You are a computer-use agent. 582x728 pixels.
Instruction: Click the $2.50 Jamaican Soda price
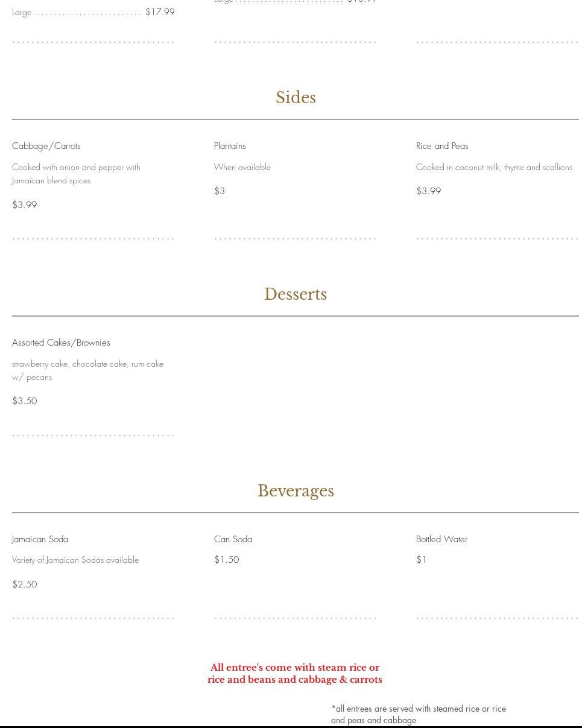pos(25,584)
